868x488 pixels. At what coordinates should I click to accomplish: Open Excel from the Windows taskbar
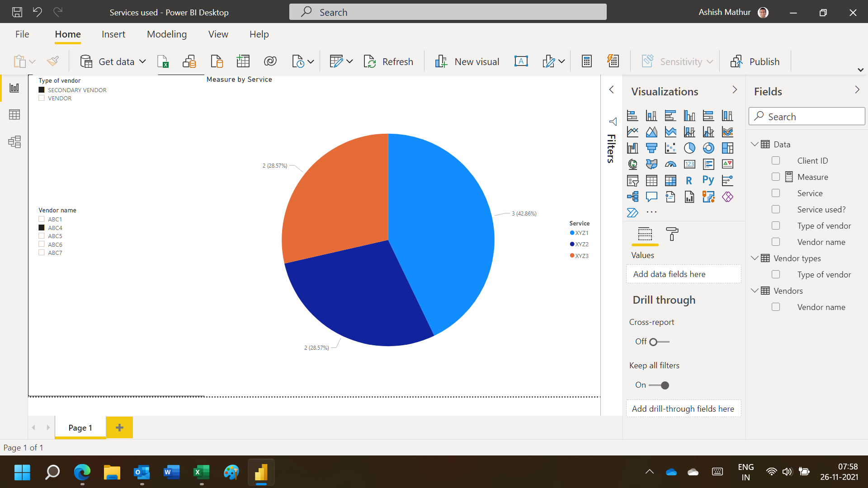(202, 473)
